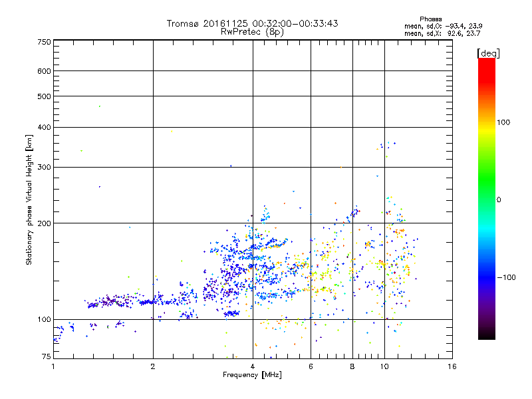Click the y-axis tick label '200'

[44, 223]
